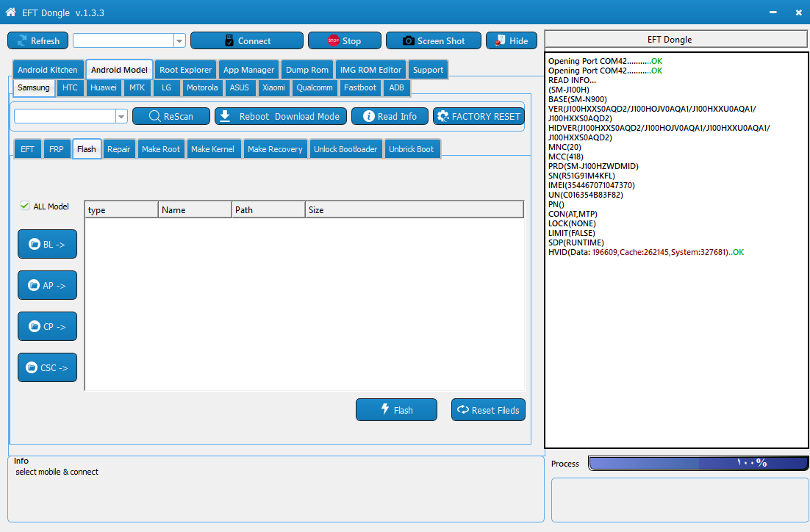Select ASUS brand tab
Screen dimensions: 810x532
tap(239, 87)
